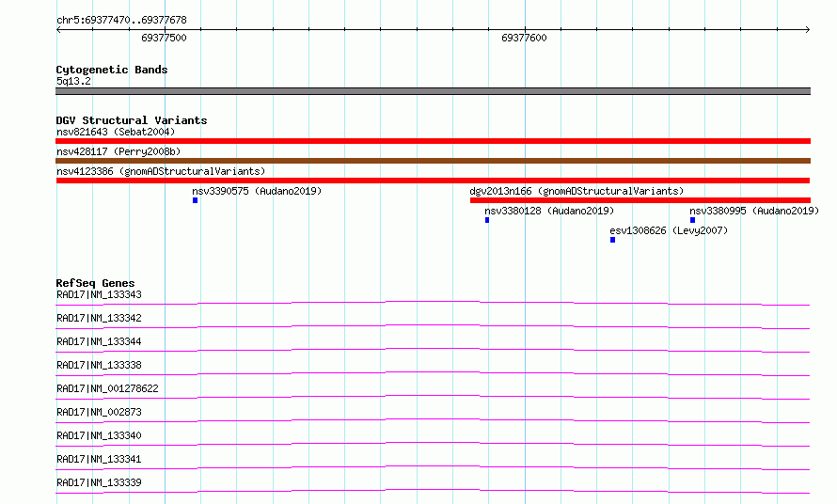Click the left arrow of the ruler
The image size is (837, 504).
coord(59,29)
